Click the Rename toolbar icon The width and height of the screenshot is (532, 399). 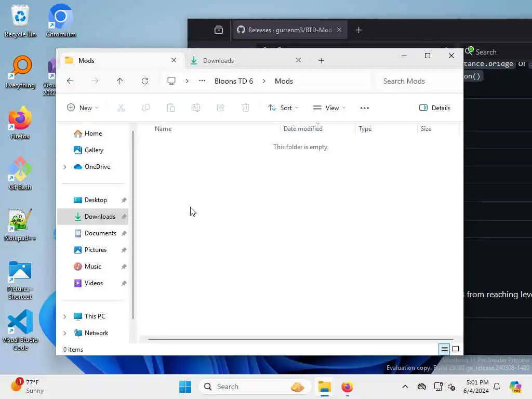pyautogui.click(x=196, y=108)
